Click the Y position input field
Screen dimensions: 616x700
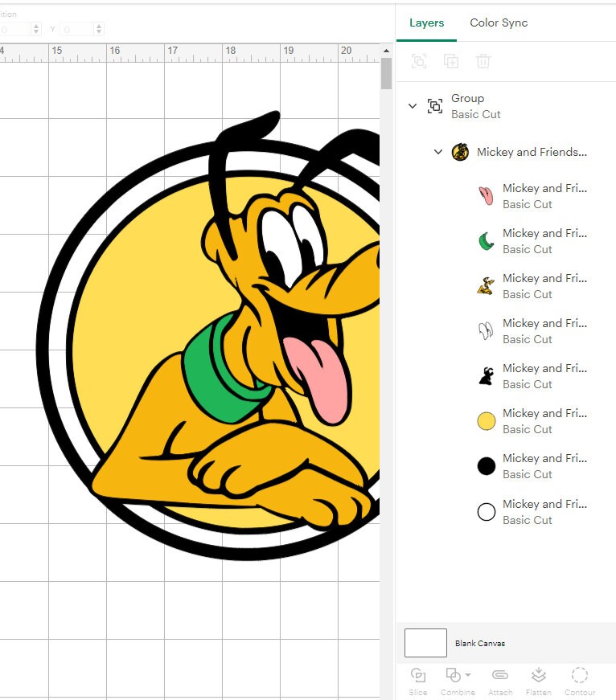tap(77, 29)
